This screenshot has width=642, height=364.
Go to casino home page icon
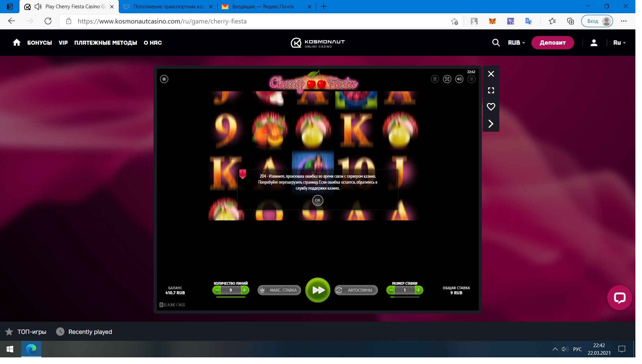pyautogui.click(x=17, y=43)
